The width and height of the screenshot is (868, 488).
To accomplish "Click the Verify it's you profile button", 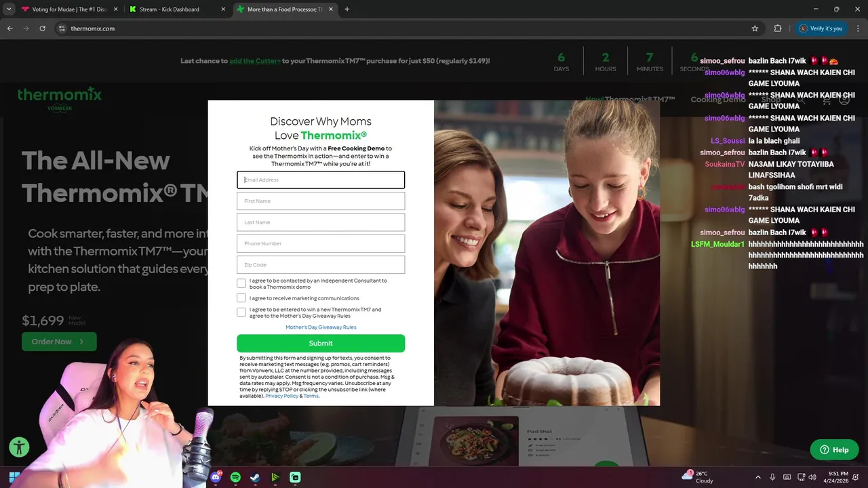I will coord(821,28).
